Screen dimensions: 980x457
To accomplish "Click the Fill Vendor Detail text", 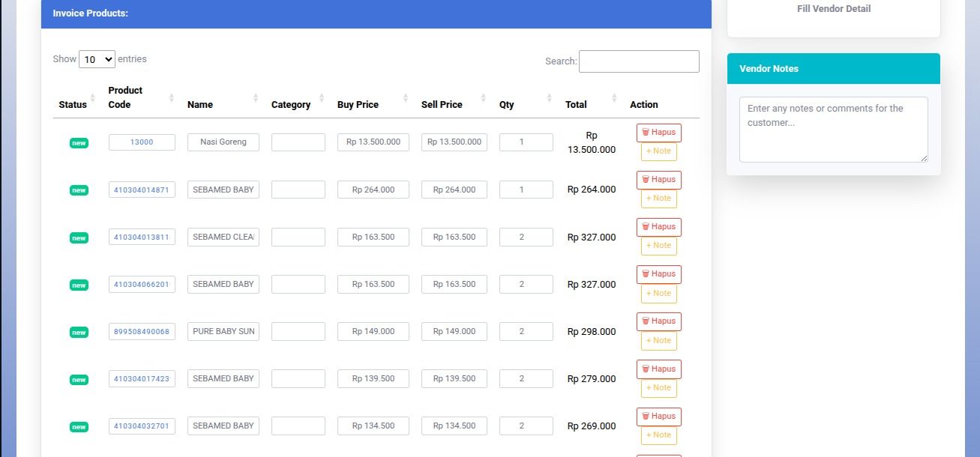I will (x=833, y=9).
